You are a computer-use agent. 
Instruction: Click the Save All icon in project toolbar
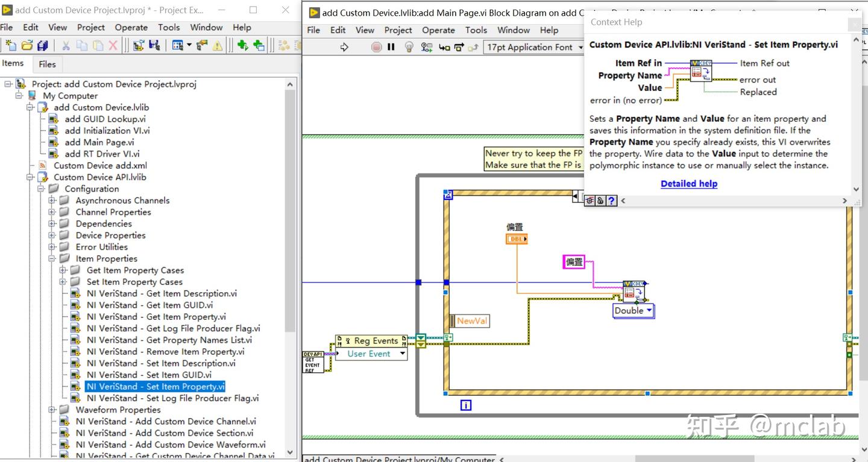[x=42, y=45]
